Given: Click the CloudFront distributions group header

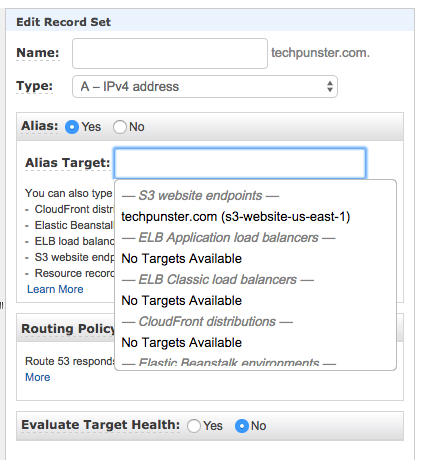Looking at the screenshot, I should pyautogui.click(x=207, y=322).
